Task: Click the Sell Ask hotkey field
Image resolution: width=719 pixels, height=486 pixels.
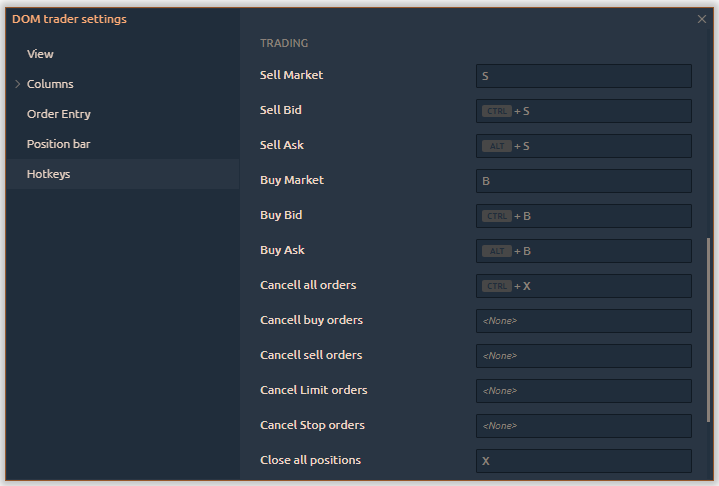Action: (583, 146)
